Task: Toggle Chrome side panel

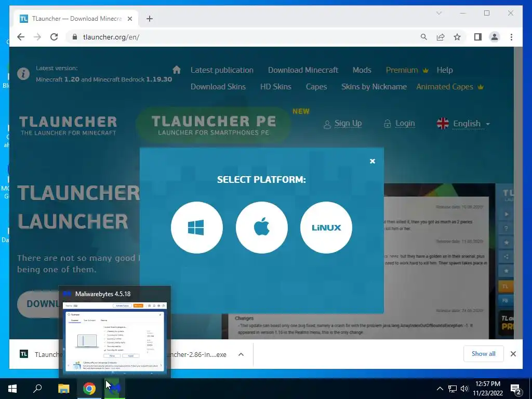Action: (x=478, y=37)
